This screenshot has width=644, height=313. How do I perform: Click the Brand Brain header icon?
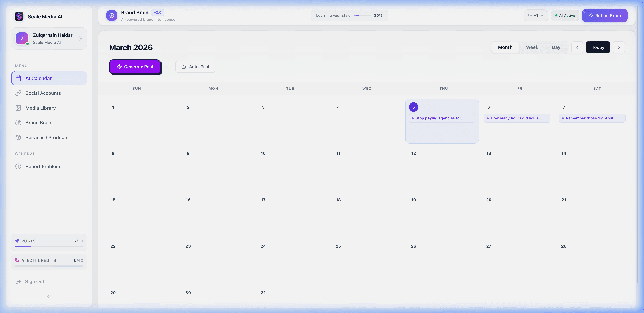tap(112, 15)
